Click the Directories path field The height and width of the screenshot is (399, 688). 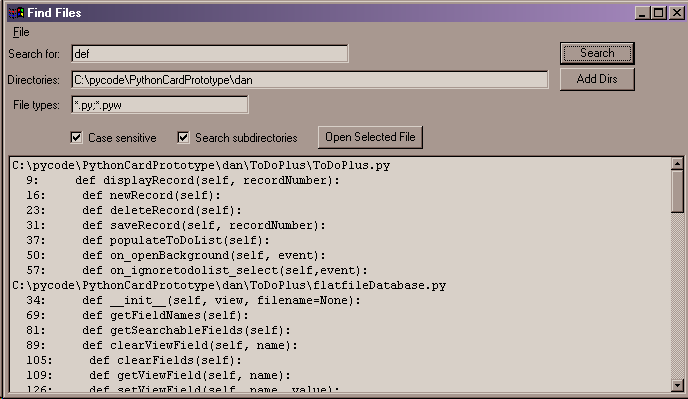[x=310, y=80]
